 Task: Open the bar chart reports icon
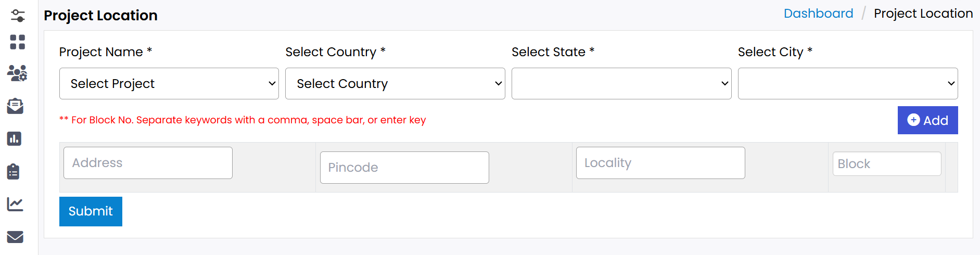[x=15, y=139]
